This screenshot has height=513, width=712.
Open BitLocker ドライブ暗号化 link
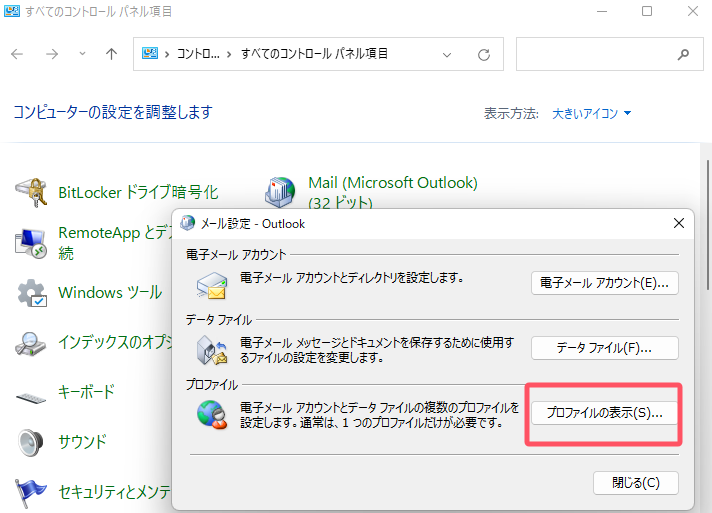(x=138, y=192)
